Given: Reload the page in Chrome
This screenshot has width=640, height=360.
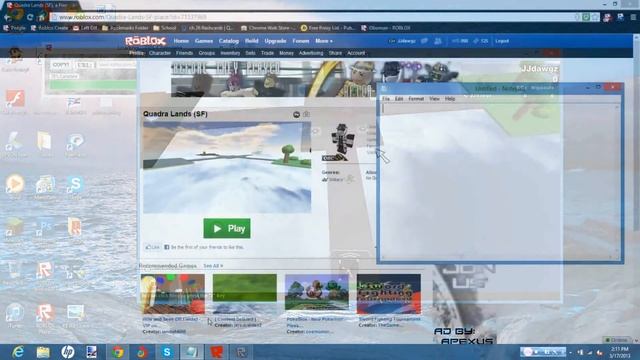Looking at the screenshot, I should click(x=30, y=17).
